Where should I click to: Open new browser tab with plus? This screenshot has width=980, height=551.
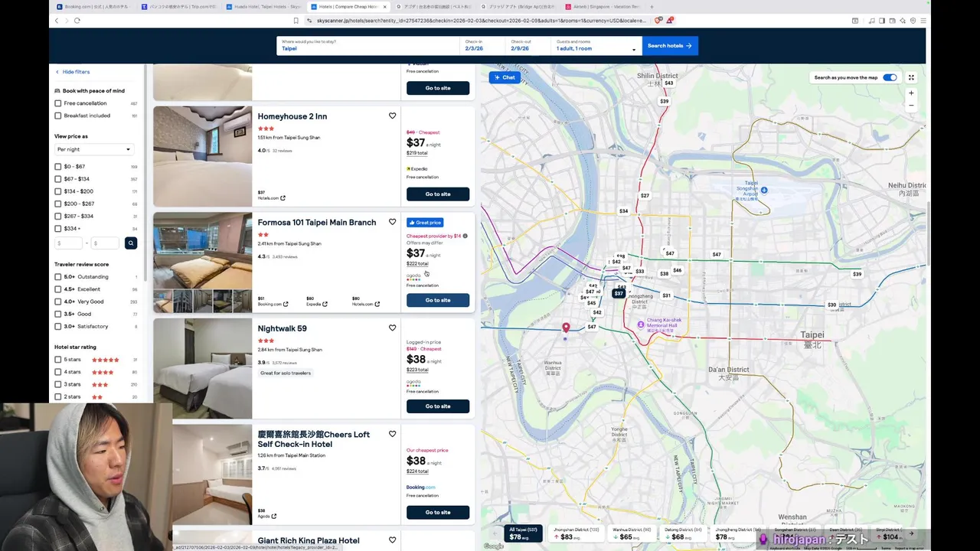pyautogui.click(x=651, y=6)
